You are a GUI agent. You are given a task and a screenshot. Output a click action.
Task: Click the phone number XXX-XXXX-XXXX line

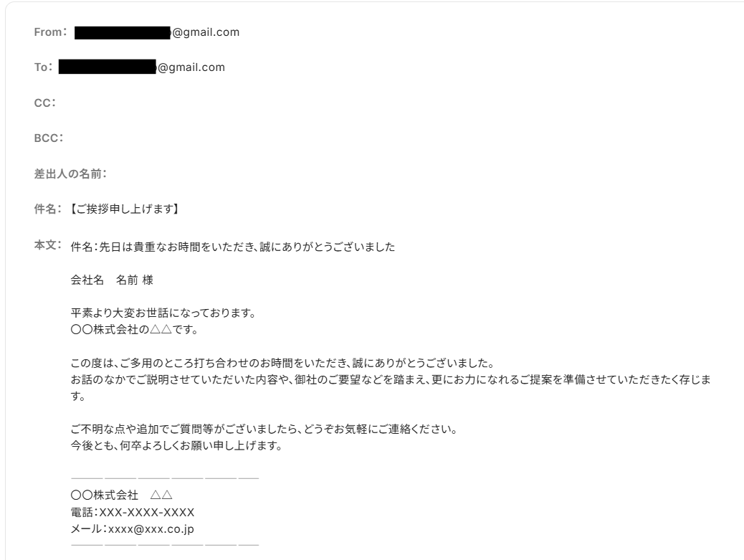point(133,512)
